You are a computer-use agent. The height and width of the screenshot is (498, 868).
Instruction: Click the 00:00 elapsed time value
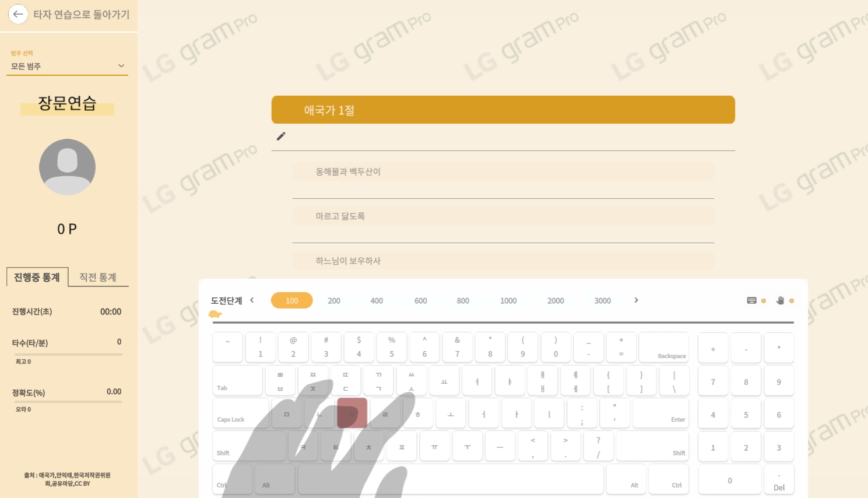[x=111, y=312]
